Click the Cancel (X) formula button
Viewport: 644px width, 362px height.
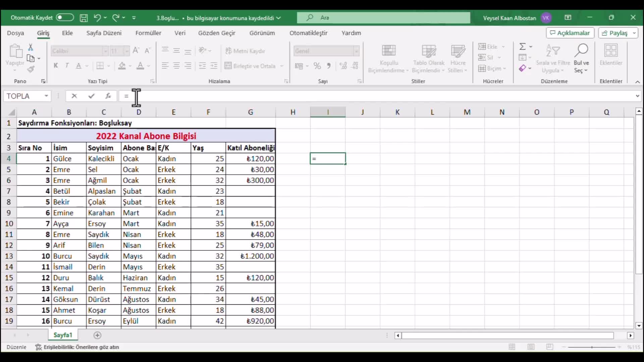[74, 96]
